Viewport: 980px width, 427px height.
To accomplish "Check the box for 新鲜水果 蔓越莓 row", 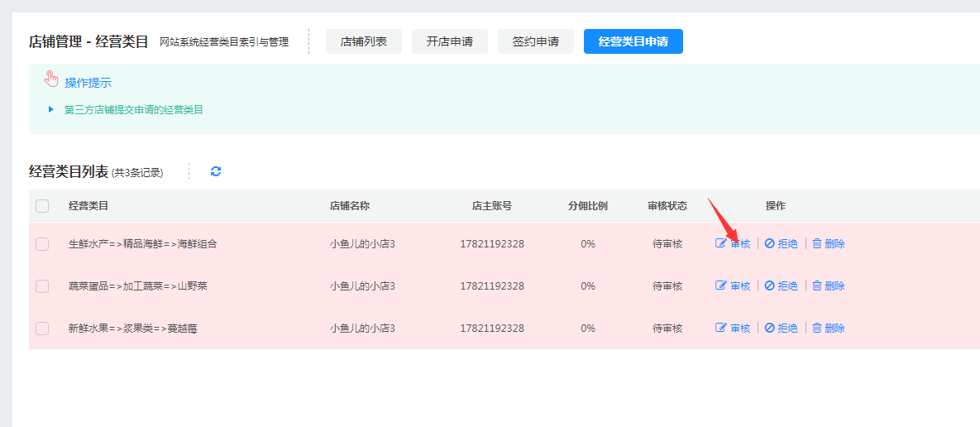I will [42, 328].
